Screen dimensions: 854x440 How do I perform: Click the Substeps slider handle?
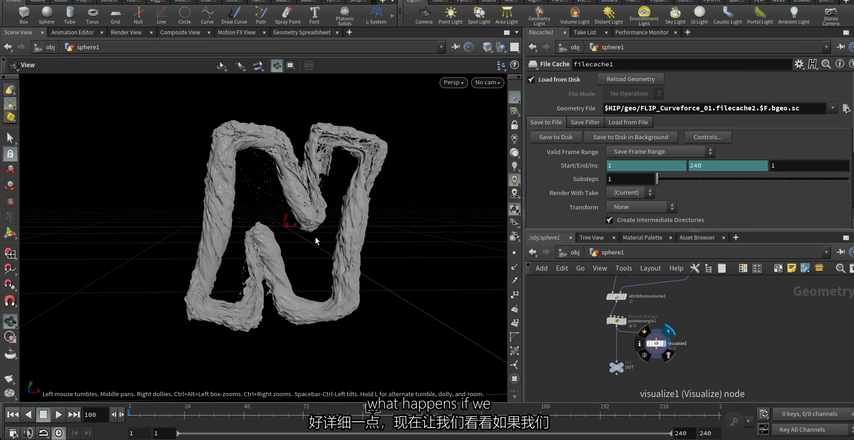(657, 179)
